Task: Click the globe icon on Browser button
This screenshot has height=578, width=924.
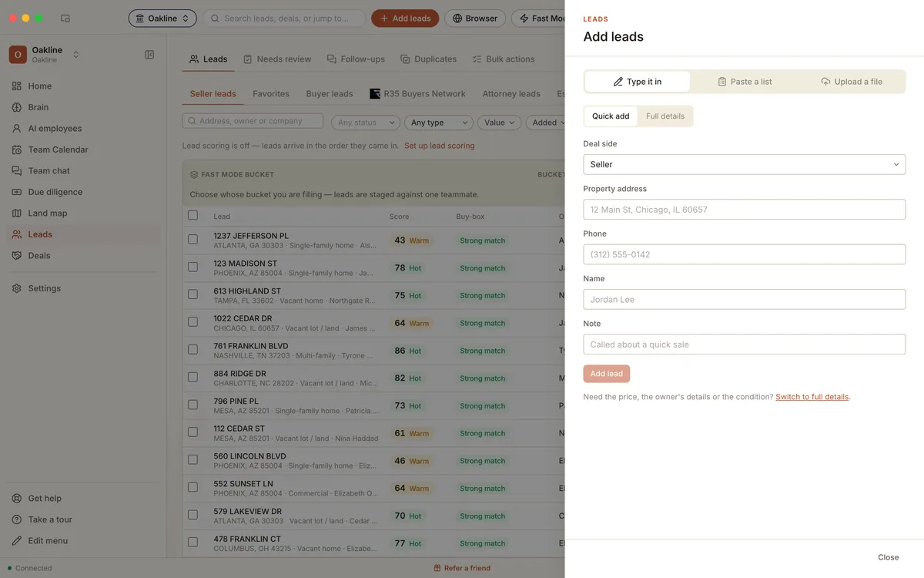Action: (x=457, y=18)
